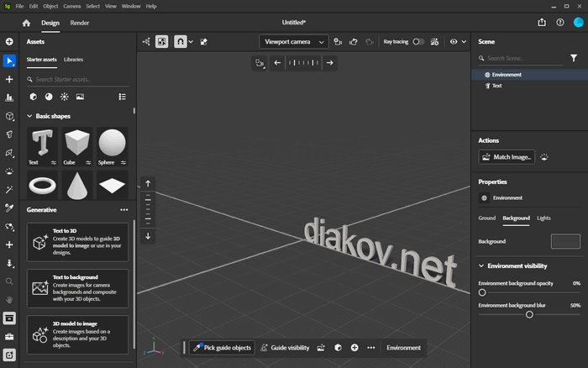Open the Viewport camera dropdown
588x368 pixels.
click(293, 40)
